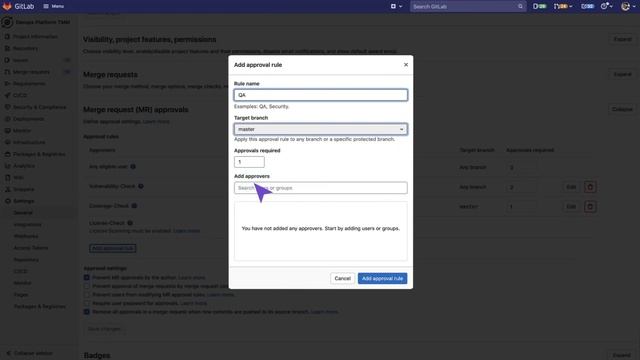640x360 pixels.
Task: Delete the Vulnerability-Check rule via trash icon
Action: 590,187
